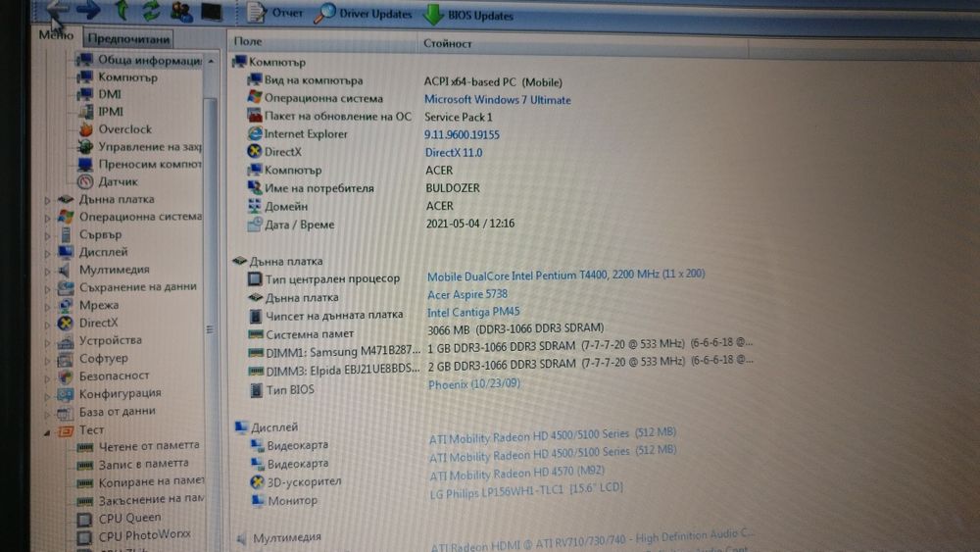Click the Име на потребителя icon
980x552 pixels.
point(255,187)
